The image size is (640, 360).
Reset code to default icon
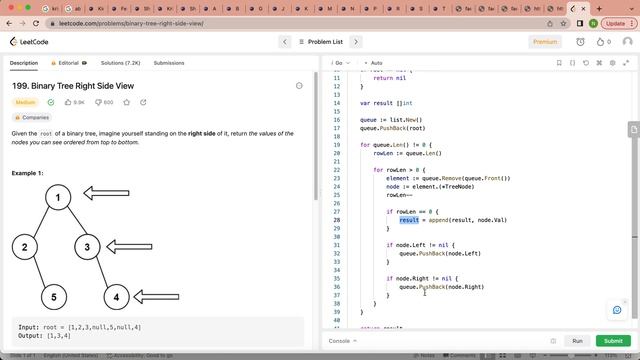586,63
